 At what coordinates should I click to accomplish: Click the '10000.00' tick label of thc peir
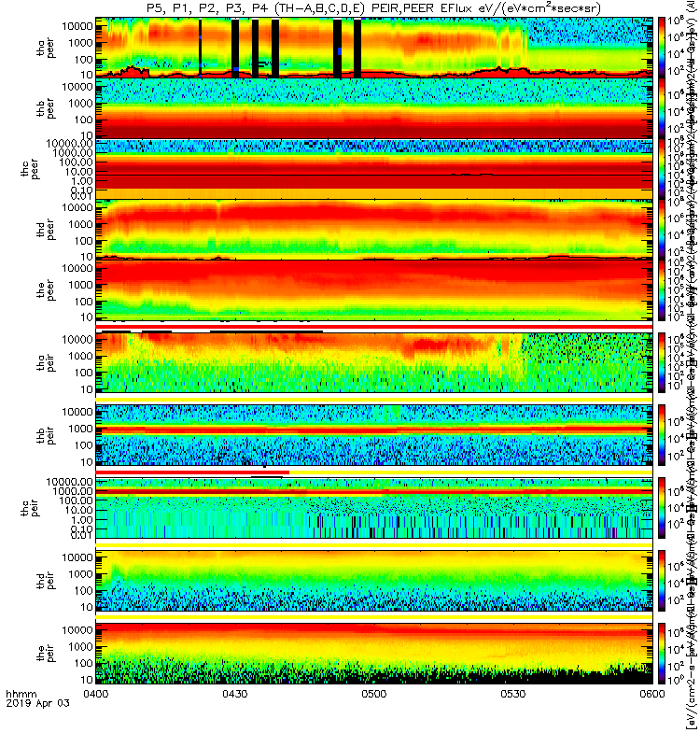(69, 482)
